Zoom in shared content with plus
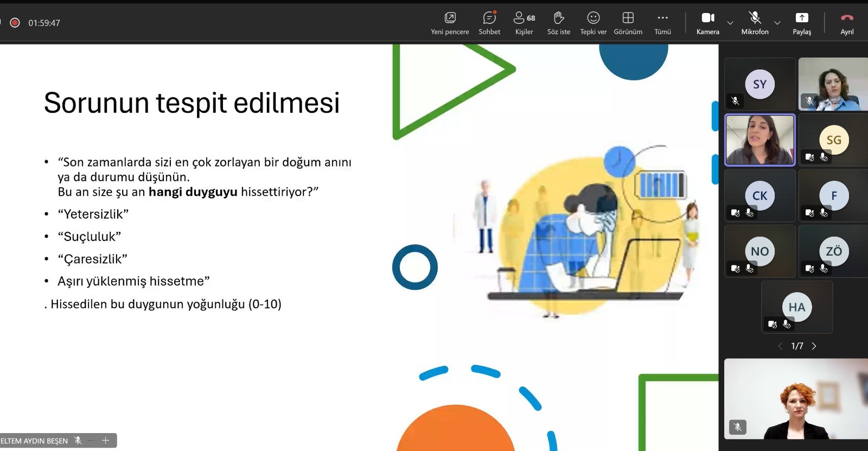868x451 pixels. (106, 441)
